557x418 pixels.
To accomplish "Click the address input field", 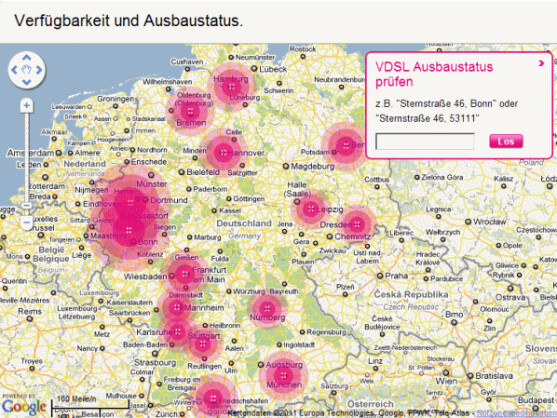I will point(425,141).
